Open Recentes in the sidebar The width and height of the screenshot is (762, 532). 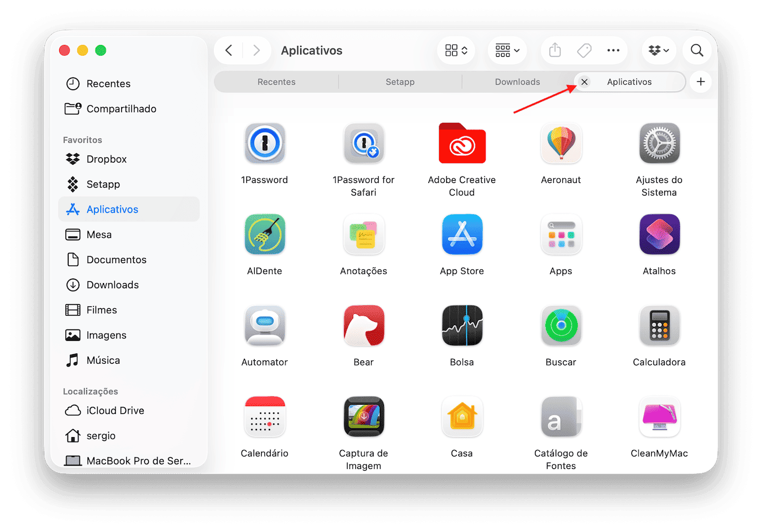(x=129, y=84)
